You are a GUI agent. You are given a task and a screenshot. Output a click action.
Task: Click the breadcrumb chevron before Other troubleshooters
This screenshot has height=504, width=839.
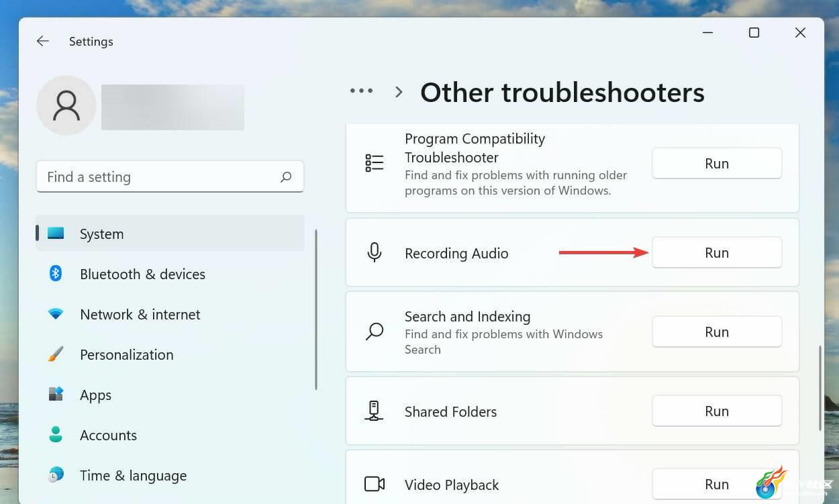399,92
